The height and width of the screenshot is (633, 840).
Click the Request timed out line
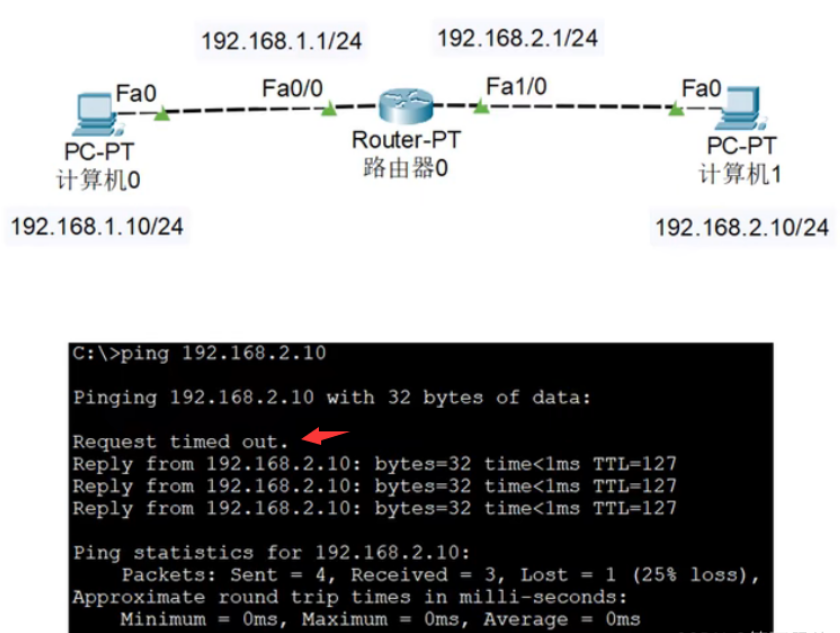pos(180,441)
